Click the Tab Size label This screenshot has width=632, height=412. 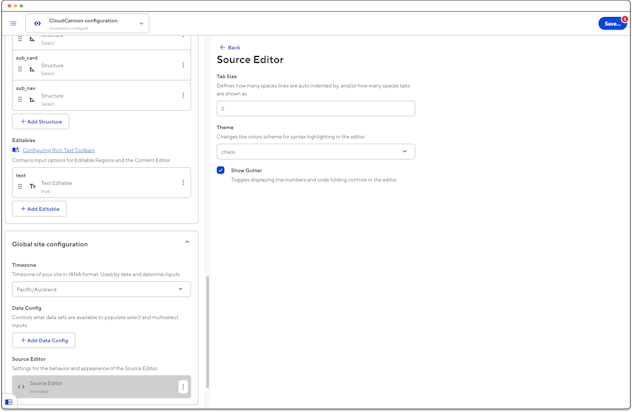(x=227, y=76)
